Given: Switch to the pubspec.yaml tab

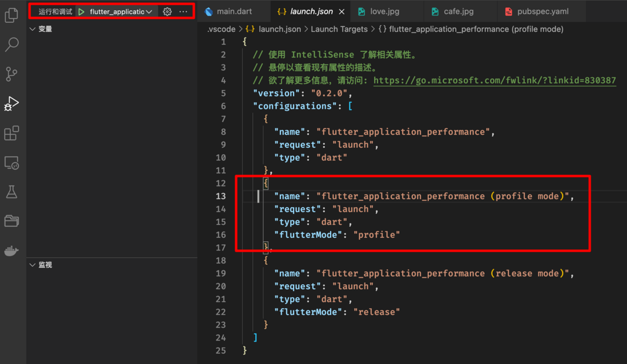Looking at the screenshot, I should (542, 11).
